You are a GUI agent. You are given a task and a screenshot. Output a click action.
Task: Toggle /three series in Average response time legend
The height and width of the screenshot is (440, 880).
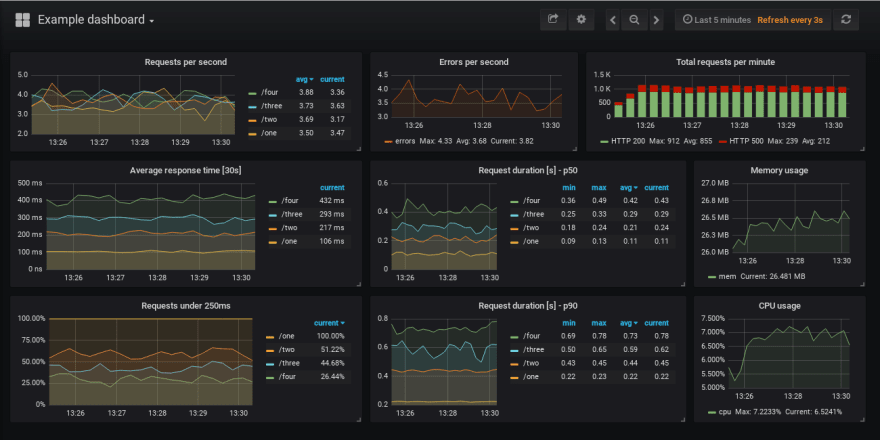point(291,214)
